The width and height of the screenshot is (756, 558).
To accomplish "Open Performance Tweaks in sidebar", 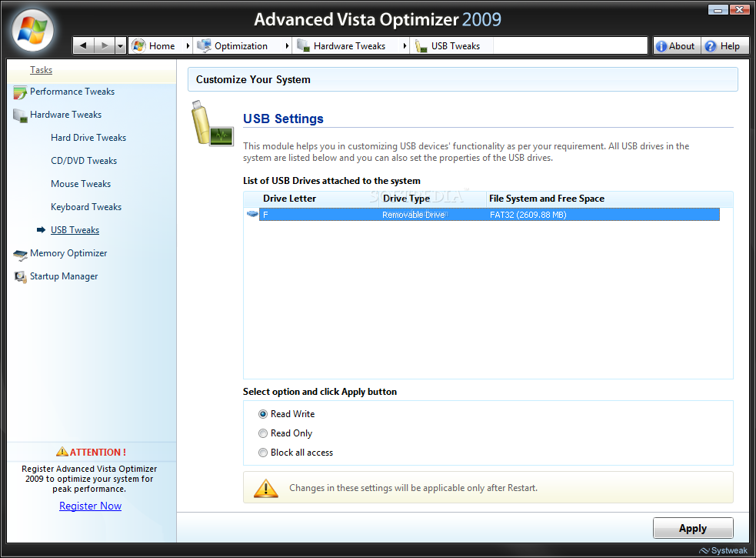I will [72, 92].
